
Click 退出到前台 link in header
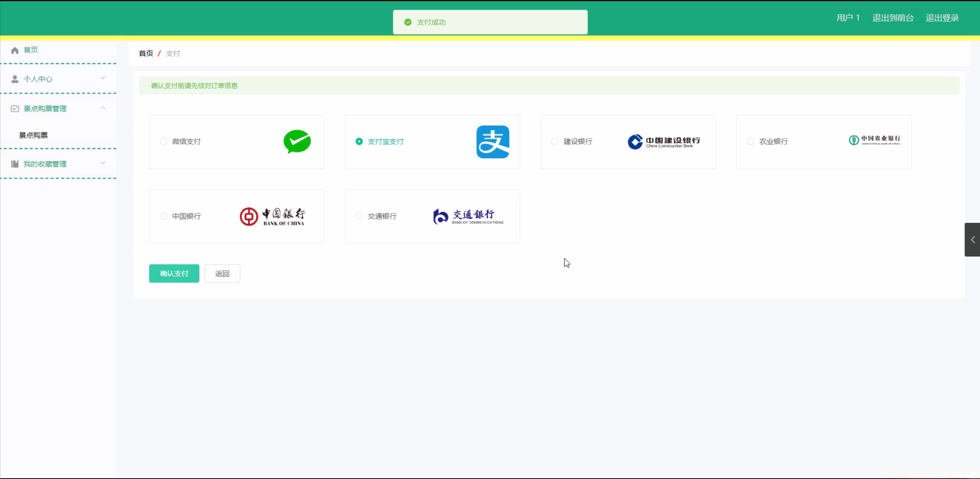click(893, 18)
